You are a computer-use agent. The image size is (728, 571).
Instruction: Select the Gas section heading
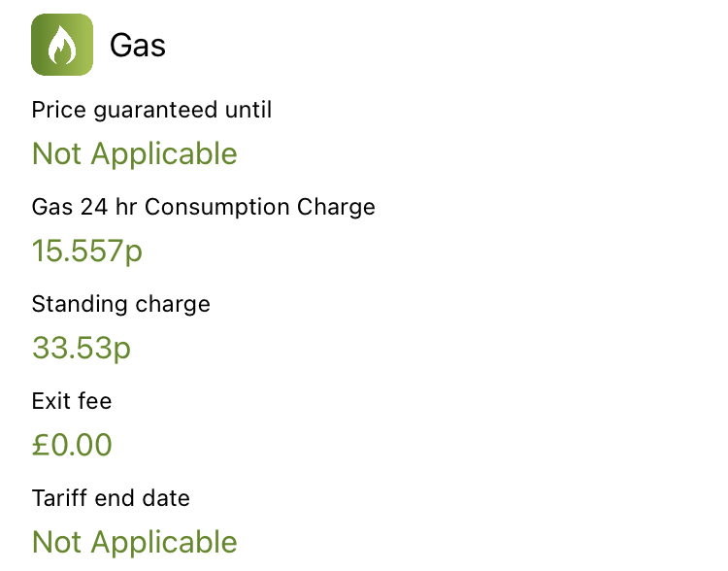coord(138,46)
